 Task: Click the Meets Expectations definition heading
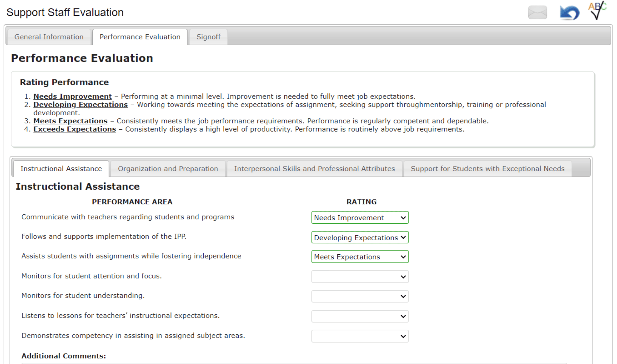70,121
